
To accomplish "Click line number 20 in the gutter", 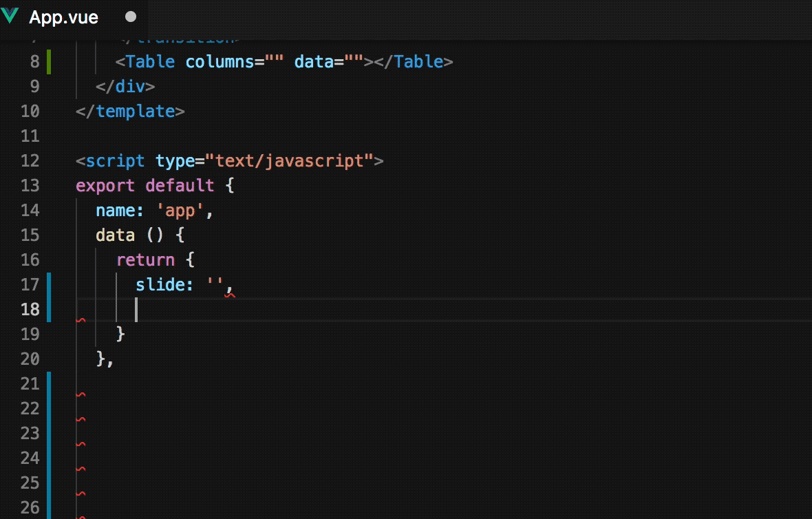I will (30, 359).
